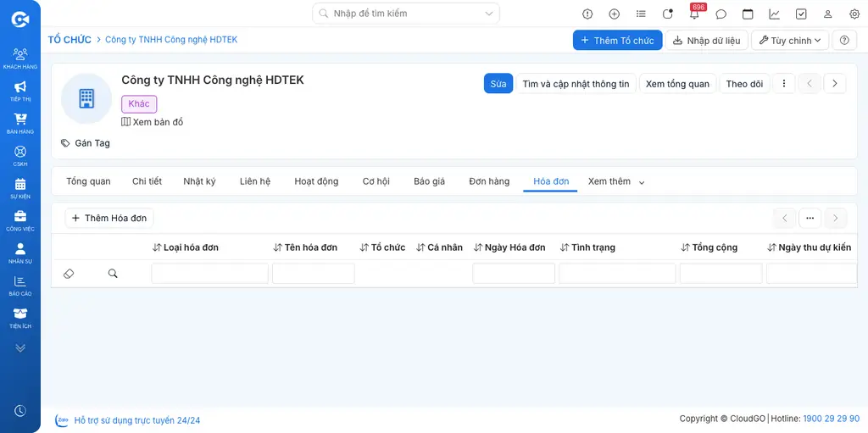Click the Gán Tag link

pos(86,143)
